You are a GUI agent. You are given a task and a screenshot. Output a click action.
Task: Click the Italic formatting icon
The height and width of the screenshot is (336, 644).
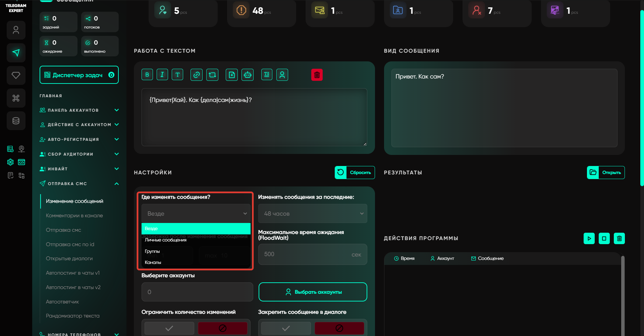(x=162, y=75)
